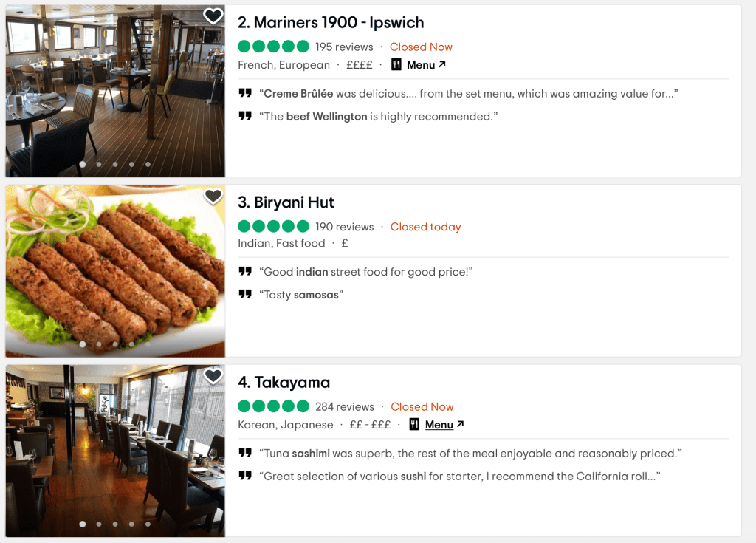The image size is (756, 543).
Task: Open the Mariners 1900 menu icon
Action: 396,65
